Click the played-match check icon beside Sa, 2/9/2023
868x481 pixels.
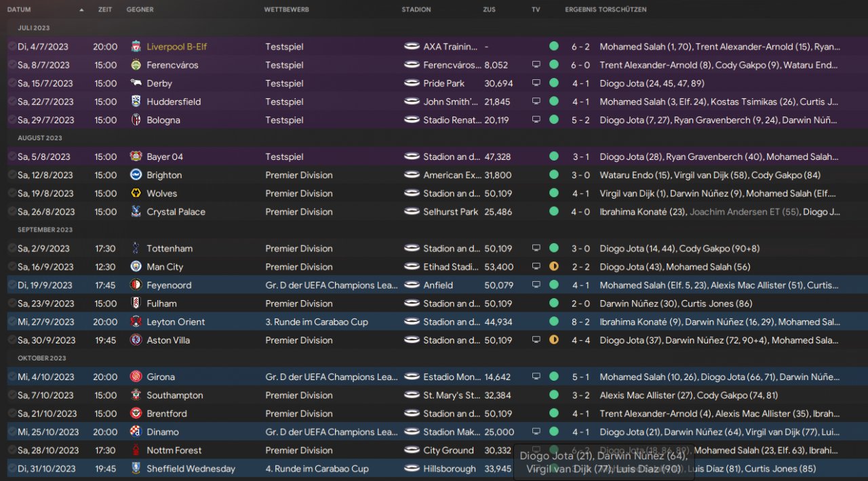click(12, 249)
